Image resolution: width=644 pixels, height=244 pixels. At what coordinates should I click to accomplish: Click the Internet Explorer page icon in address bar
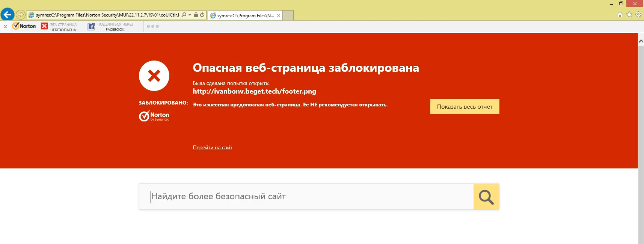click(32, 15)
